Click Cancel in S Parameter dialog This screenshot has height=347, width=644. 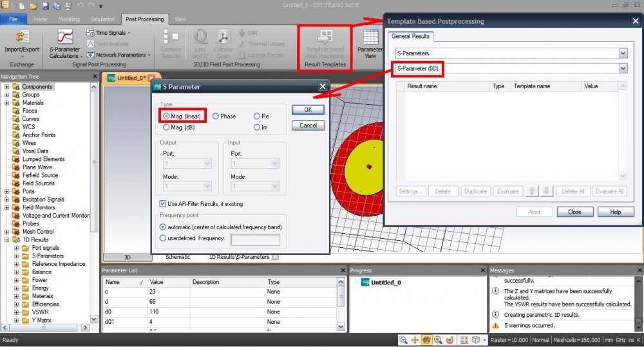coord(308,126)
